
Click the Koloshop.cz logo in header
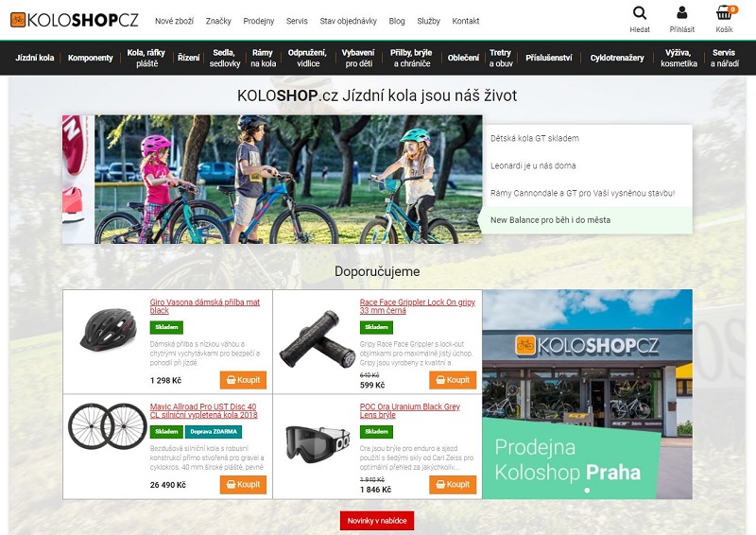[74, 20]
